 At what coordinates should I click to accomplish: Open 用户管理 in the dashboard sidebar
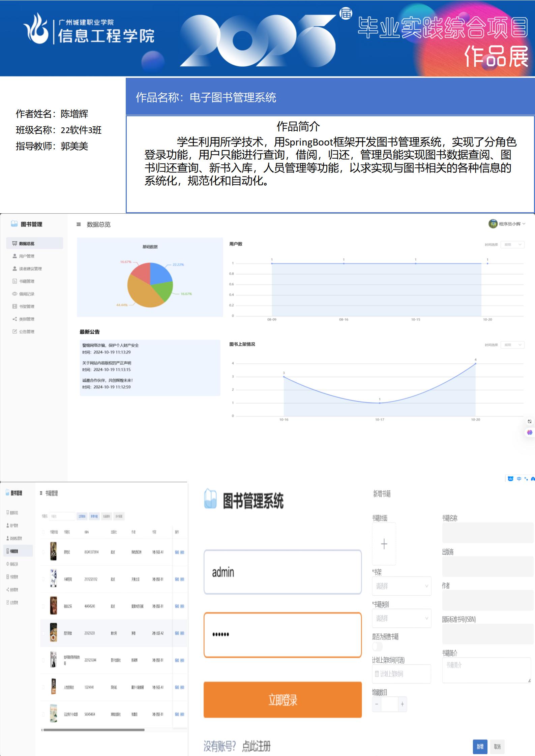pyautogui.click(x=27, y=256)
